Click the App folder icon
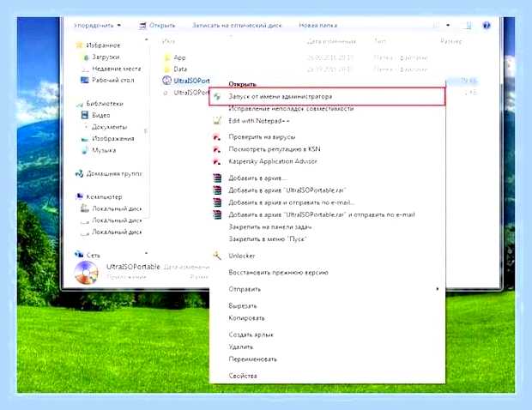The image size is (532, 410). pos(167,57)
